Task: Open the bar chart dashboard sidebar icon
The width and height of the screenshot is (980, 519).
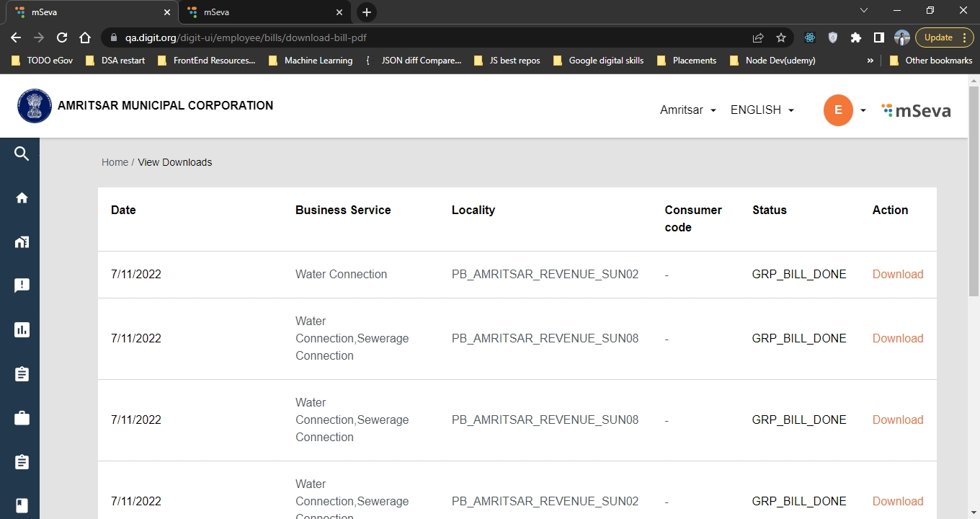Action: 22,329
